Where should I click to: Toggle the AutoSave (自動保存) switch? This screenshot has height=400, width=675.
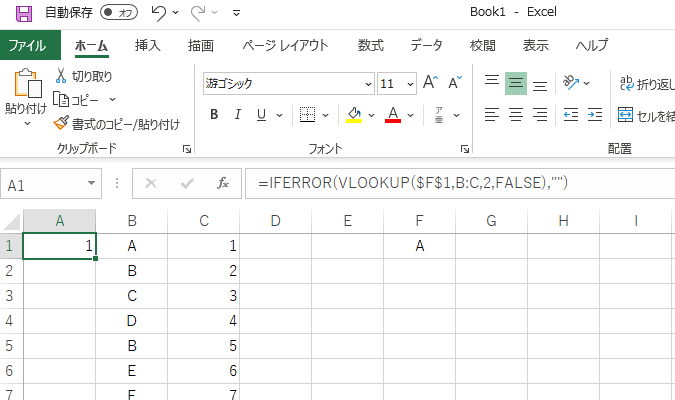click(119, 12)
